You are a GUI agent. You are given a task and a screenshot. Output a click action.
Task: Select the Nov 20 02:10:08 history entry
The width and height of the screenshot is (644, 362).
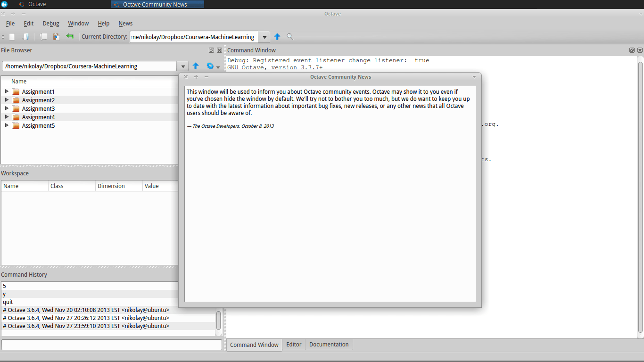tap(108, 310)
